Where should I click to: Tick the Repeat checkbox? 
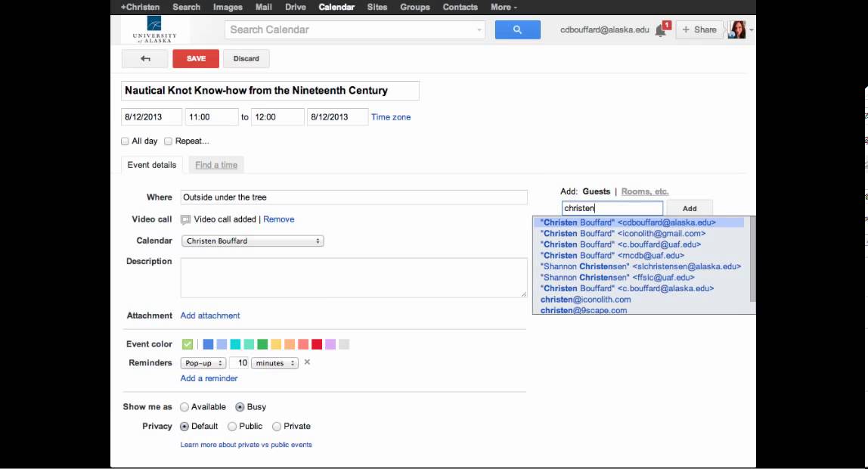[169, 141]
